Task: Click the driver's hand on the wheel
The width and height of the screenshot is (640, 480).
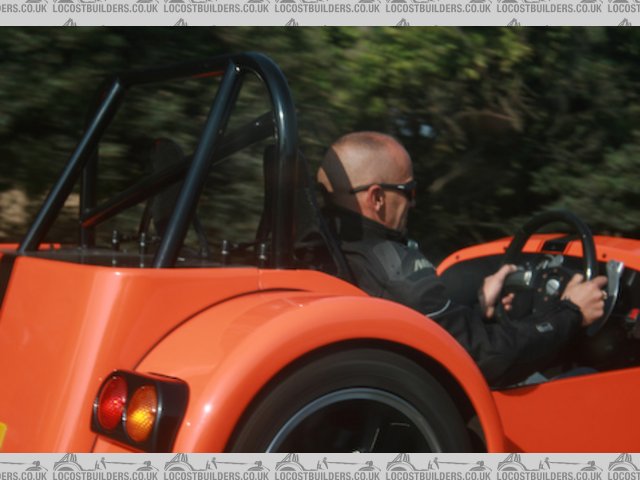Action: click(585, 297)
